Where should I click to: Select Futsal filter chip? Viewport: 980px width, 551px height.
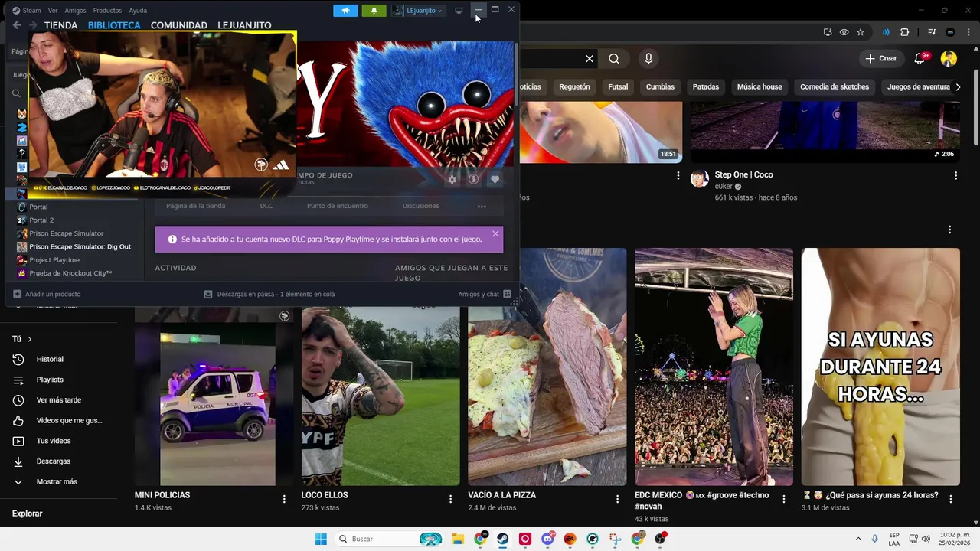618,87
